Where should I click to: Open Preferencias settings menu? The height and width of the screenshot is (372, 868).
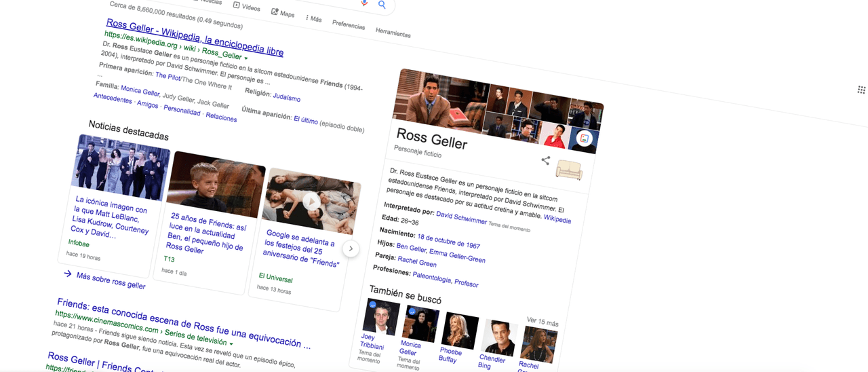coord(349,26)
